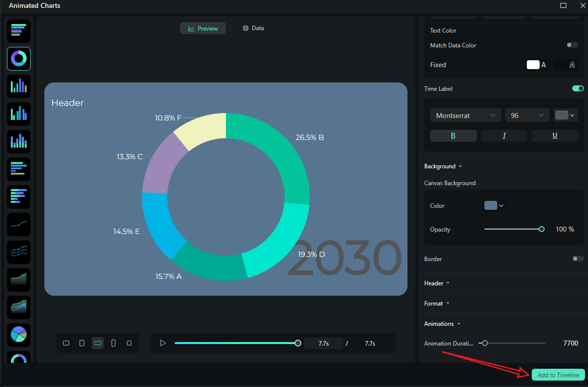Select the line chart template
Image resolution: width=588 pixels, height=387 pixels.
tap(18, 225)
